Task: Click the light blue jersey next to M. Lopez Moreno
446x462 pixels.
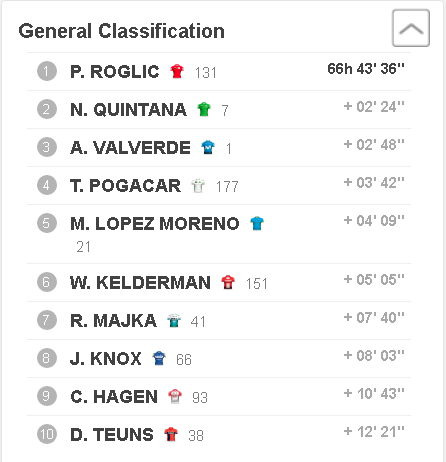Action: pyautogui.click(x=257, y=223)
